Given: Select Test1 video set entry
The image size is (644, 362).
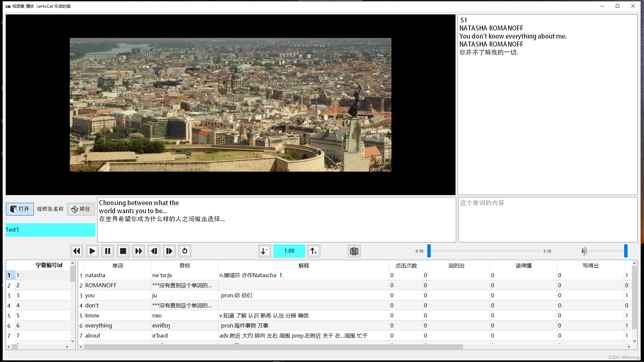Looking at the screenshot, I should (x=50, y=230).
